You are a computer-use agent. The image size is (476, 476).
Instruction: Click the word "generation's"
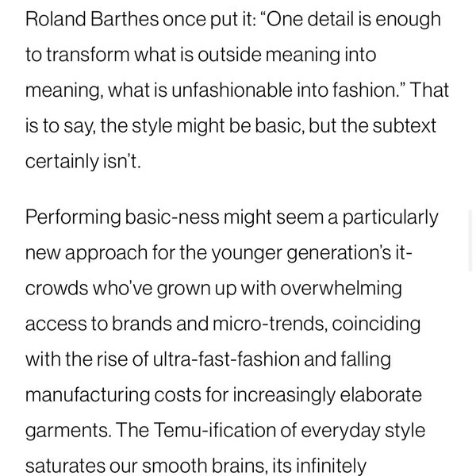pyautogui.click(x=355, y=251)
